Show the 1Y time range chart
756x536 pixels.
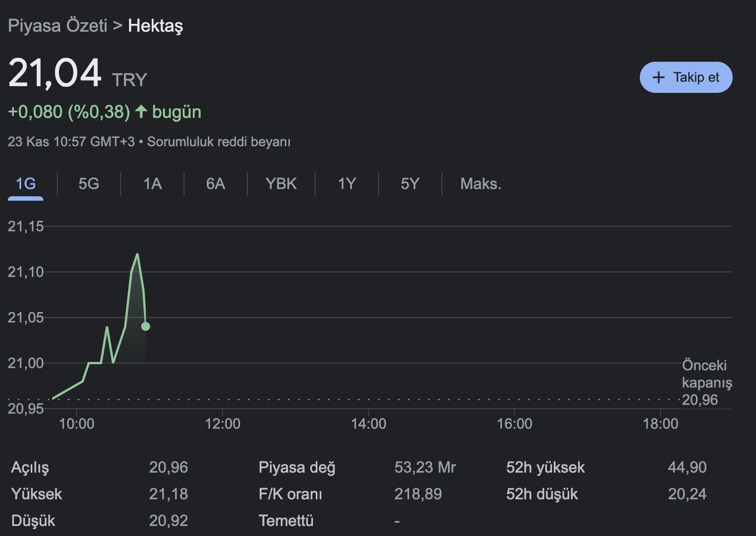coord(347,183)
